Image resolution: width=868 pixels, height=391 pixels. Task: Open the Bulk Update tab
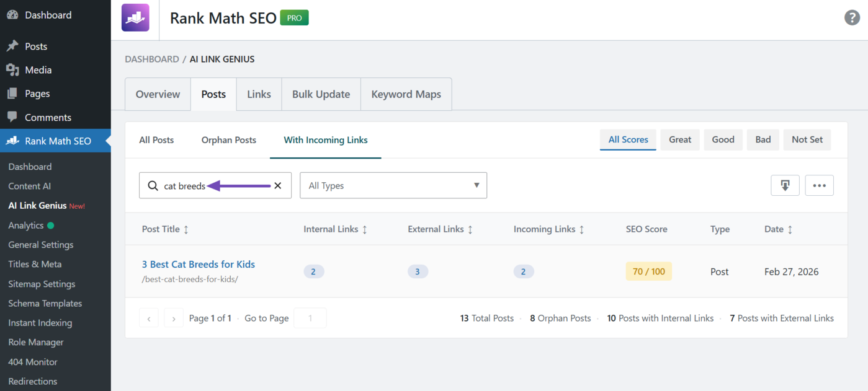tap(321, 94)
